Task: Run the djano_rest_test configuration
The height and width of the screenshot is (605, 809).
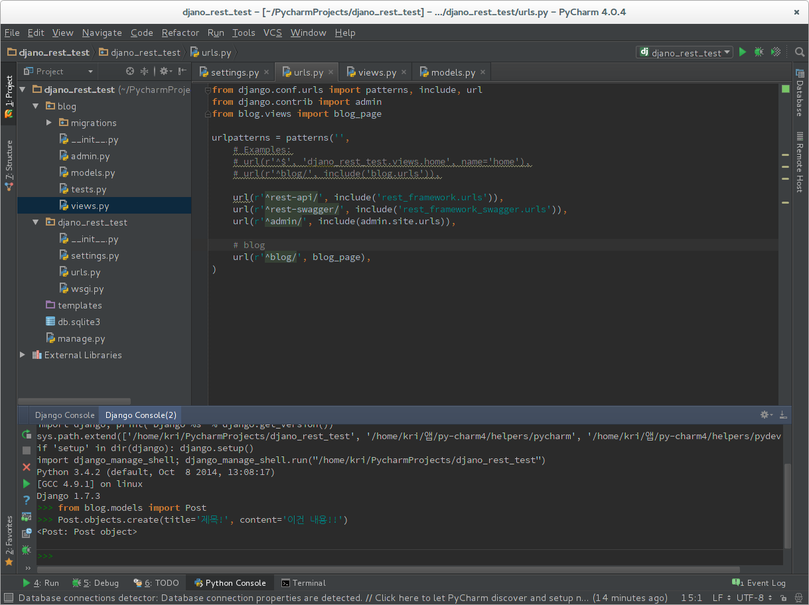Action: tap(742, 52)
